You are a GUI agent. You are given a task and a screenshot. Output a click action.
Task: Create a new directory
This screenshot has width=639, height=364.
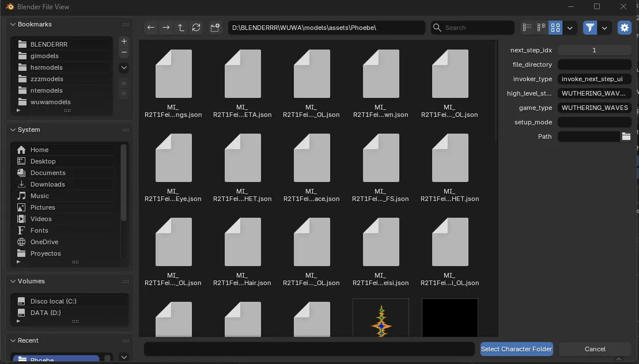pyautogui.click(x=215, y=28)
